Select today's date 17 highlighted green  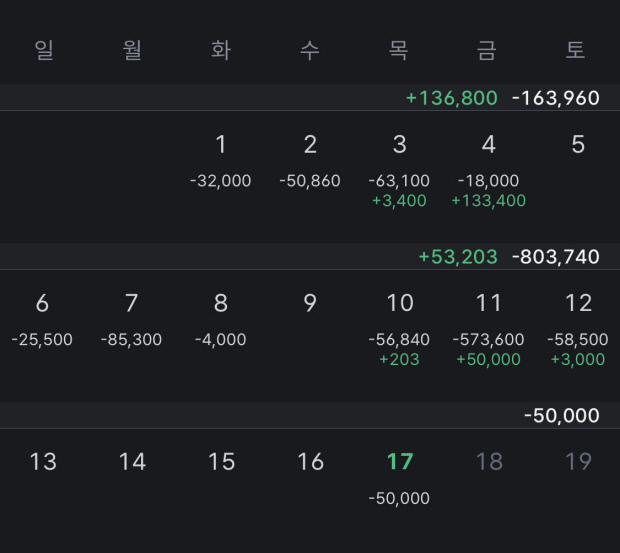coord(399,462)
